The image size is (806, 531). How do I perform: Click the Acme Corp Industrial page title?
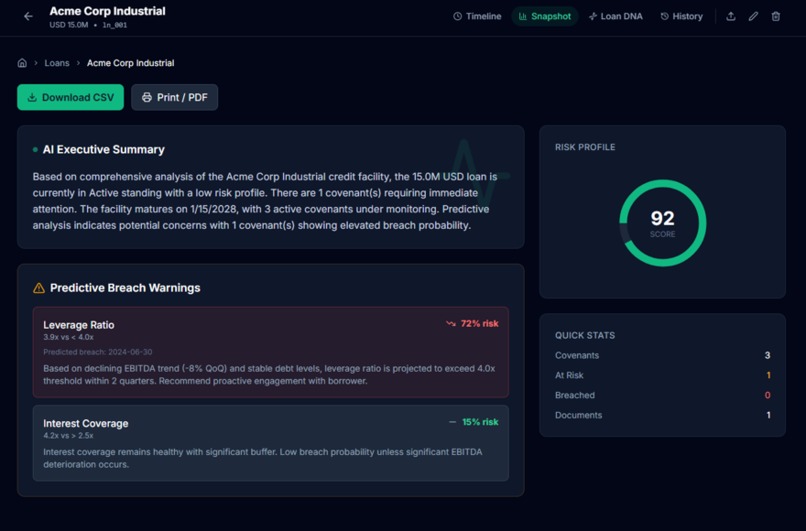coord(107,11)
